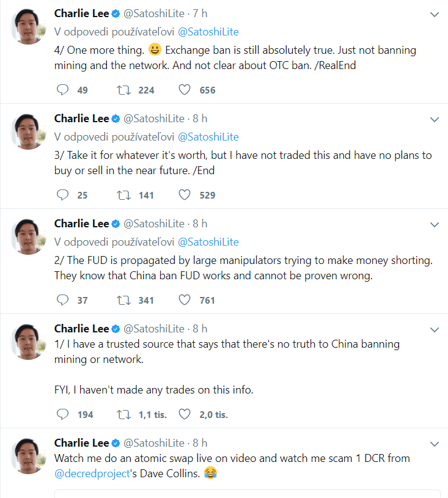
Task: Like the tweet with 2,0 tis. hearts
Action: coord(184,414)
